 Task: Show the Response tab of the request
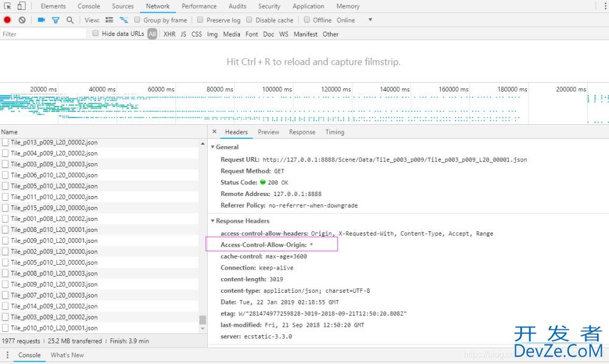pos(302,132)
